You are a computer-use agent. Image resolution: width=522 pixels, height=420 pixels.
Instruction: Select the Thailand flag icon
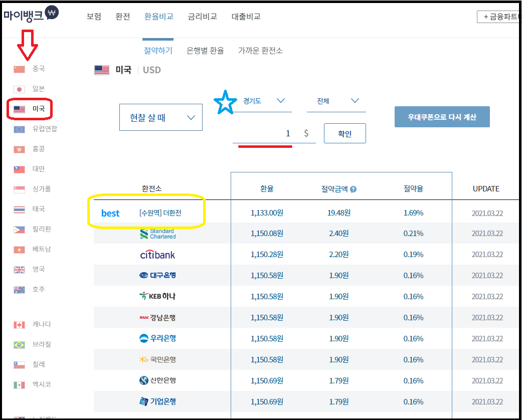(x=20, y=209)
